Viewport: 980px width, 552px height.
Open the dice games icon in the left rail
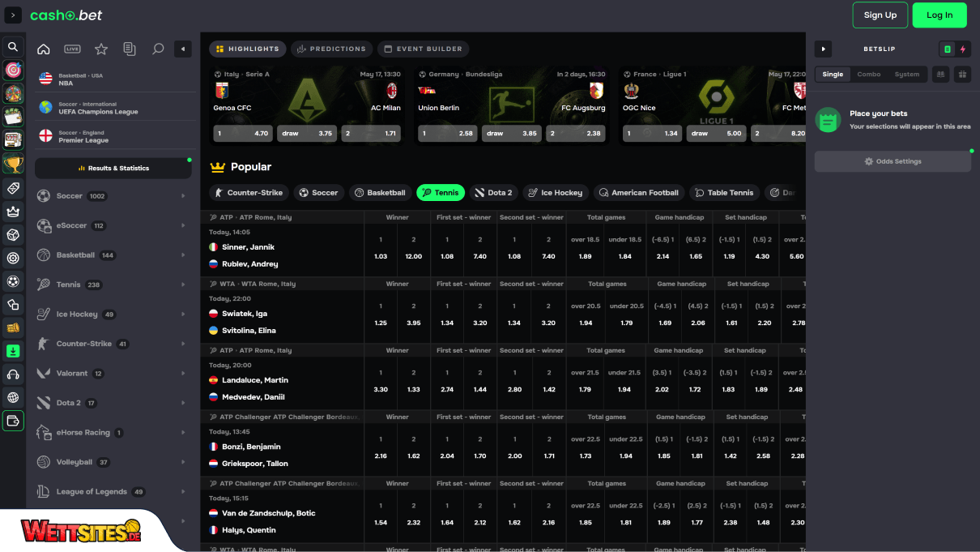[x=13, y=235]
